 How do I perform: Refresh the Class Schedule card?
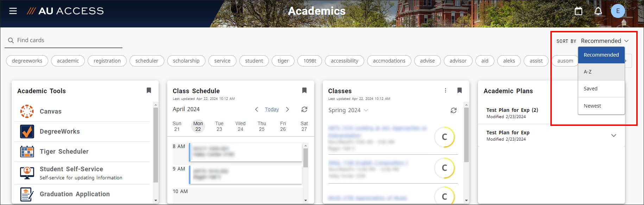pos(304,109)
